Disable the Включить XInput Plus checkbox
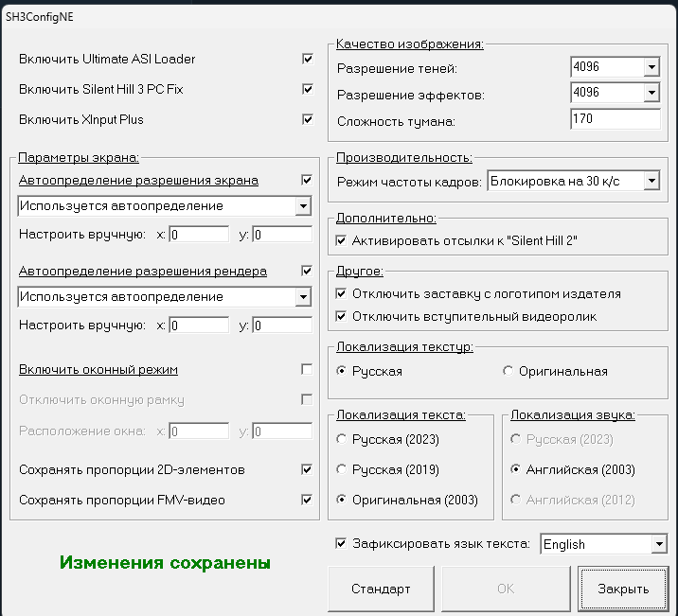Screen dimensions: 678x616 [308, 119]
